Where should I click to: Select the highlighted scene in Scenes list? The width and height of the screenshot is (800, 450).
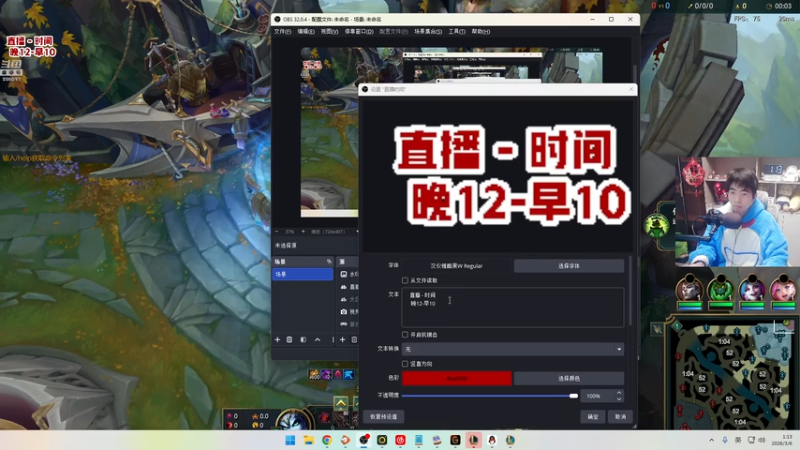[303, 274]
